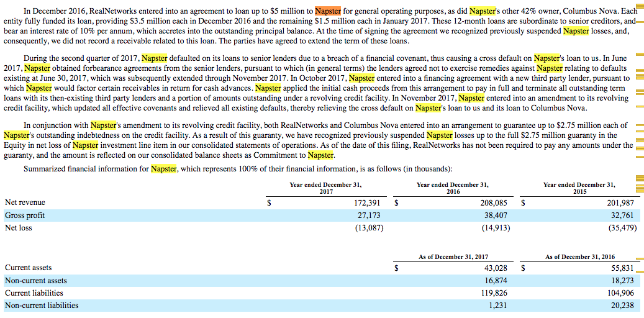644x318 pixels.
Task: Click the orange-highlighted current match "Napster"
Action: point(328,11)
